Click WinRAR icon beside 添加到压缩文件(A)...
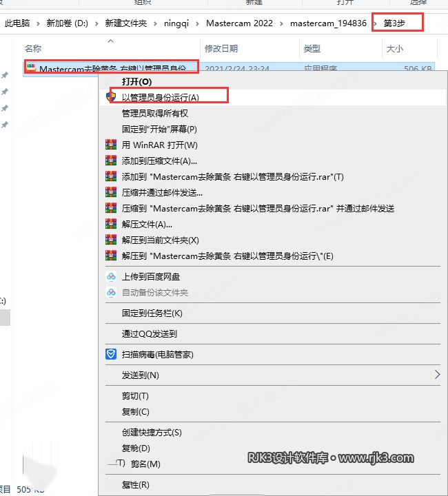This screenshot has height=496, width=448. coord(111,161)
